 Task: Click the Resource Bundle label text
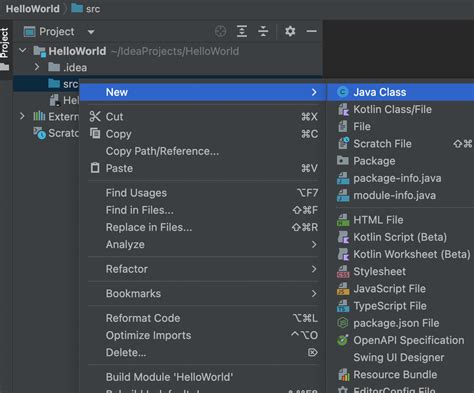[395, 375]
